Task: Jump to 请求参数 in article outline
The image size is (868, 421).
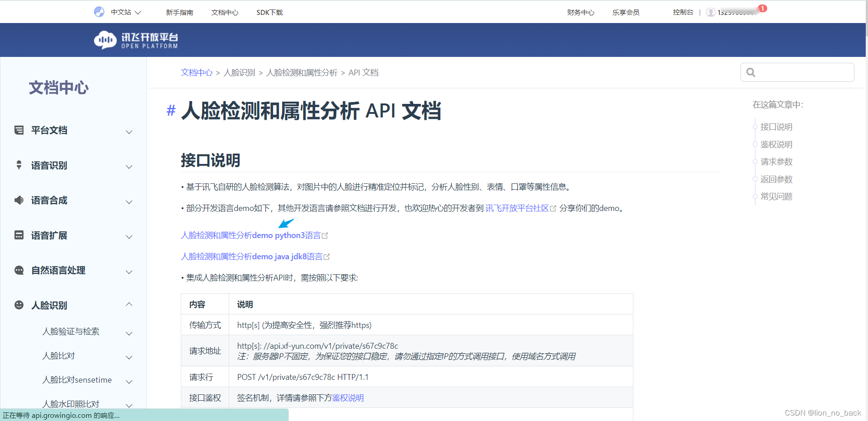Action: point(776,162)
